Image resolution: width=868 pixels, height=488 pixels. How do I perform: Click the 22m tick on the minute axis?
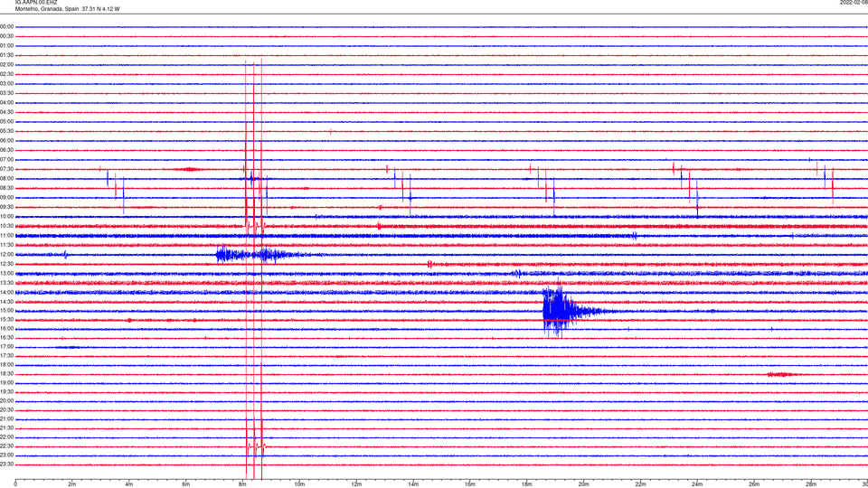[x=640, y=484]
